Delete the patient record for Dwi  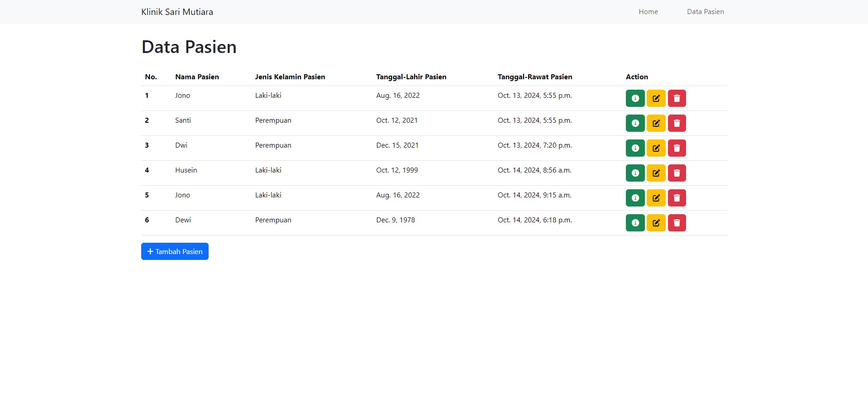(x=677, y=148)
